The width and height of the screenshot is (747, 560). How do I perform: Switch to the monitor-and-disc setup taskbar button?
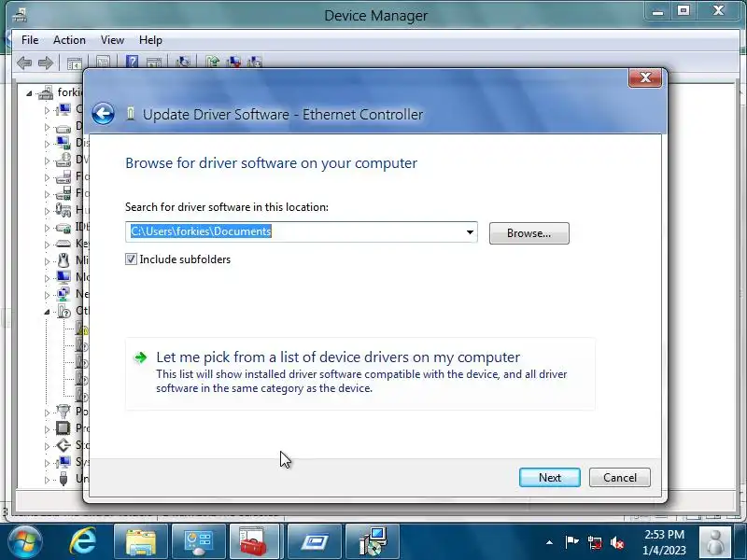click(x=373, y=542)
